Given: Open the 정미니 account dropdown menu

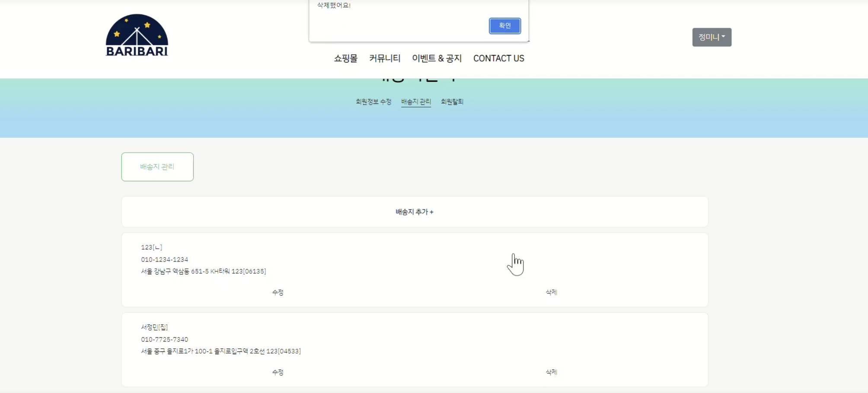Looking at the screenshot, I should click(711, 37).
